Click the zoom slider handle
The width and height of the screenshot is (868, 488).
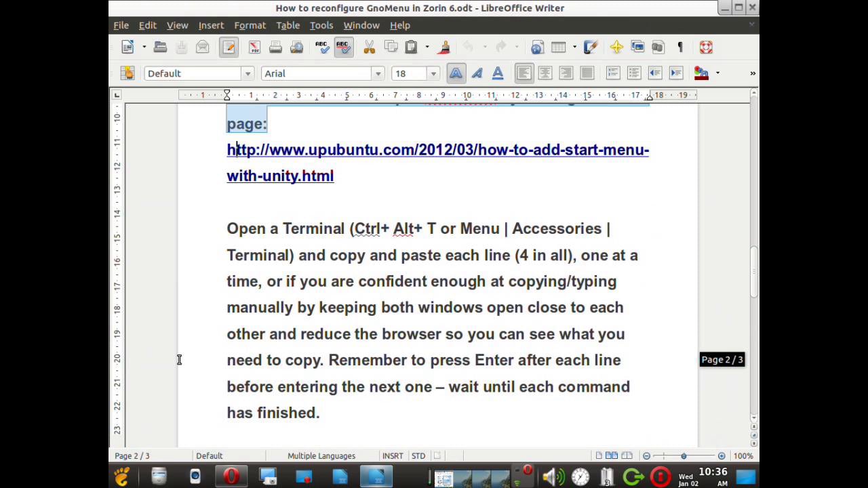tap(684, 455)
